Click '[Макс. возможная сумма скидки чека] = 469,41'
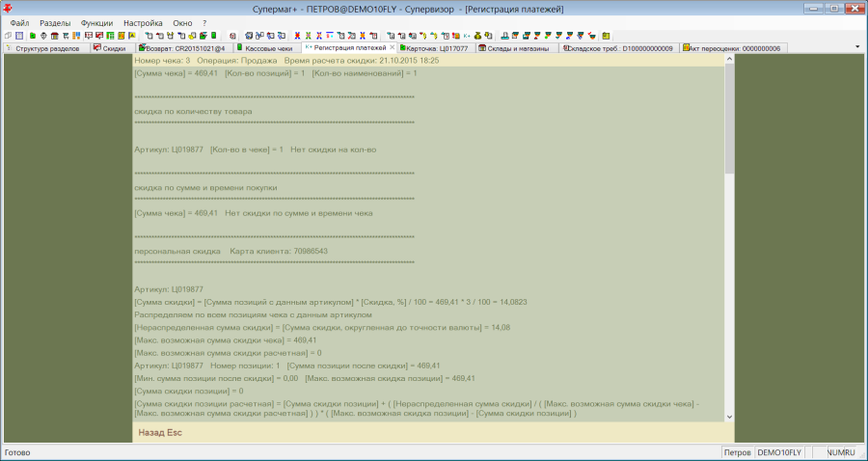This screenshot has height=461, width=868. 226,340
